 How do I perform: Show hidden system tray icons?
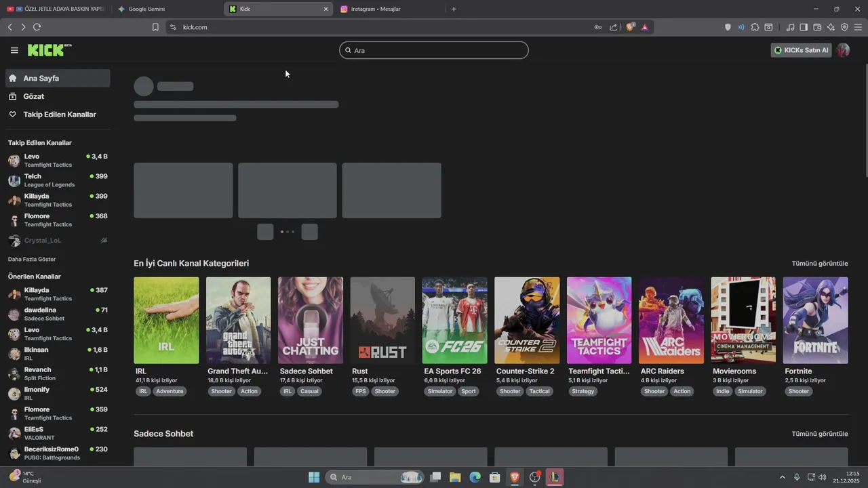tap(782, 477)
